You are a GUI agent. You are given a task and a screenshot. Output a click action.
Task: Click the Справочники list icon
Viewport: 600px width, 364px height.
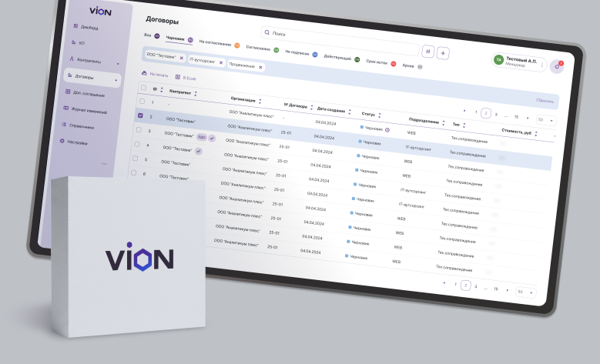[x=64, y=124]
